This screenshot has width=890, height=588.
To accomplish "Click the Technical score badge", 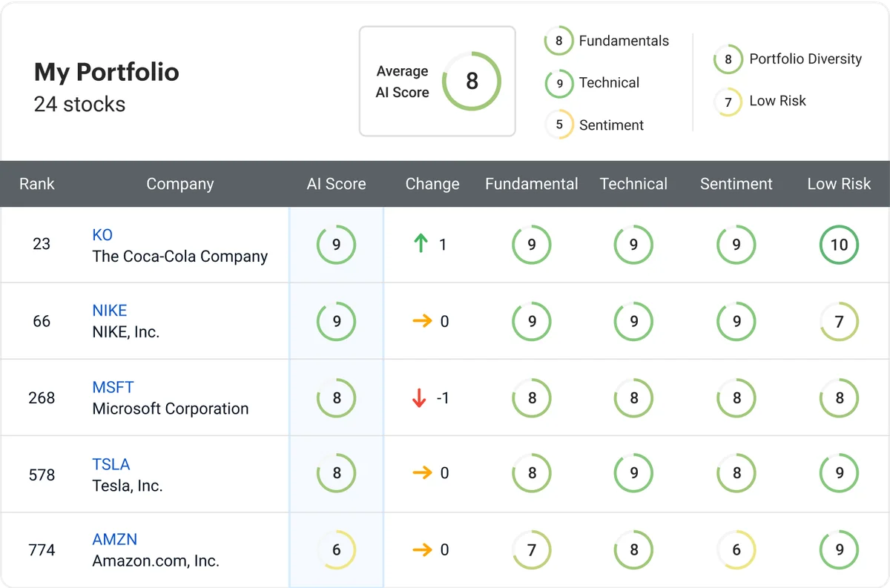I will pos(558,83).
